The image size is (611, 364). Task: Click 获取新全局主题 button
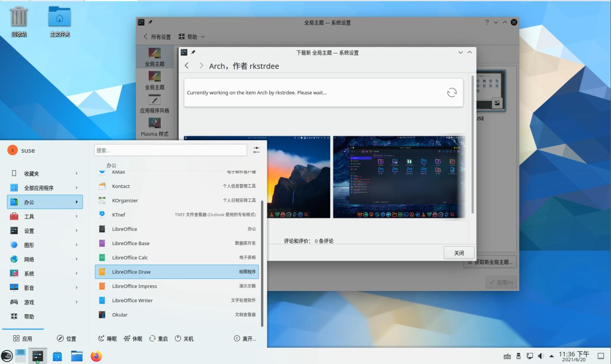[x=490, y=262]
